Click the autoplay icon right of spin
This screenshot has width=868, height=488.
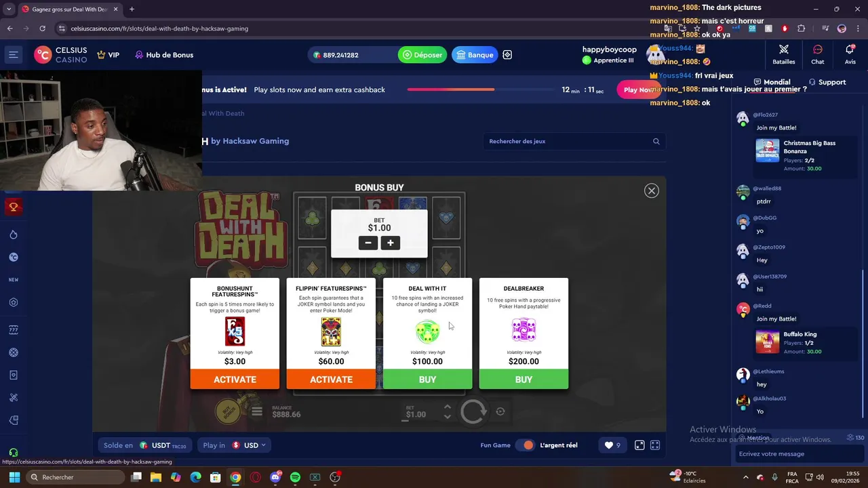click(x=500, y=411)
